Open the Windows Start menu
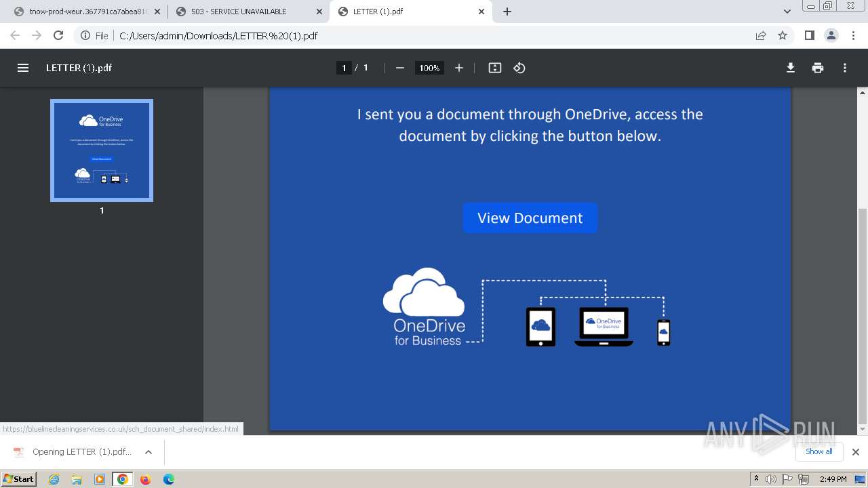Screen dimensions: 868x488 pos(18,479)
